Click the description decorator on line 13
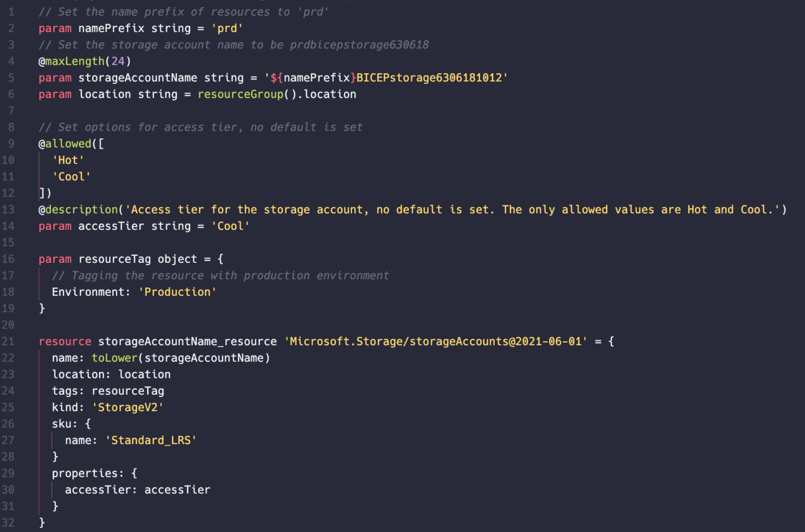 (x=82, y=209)
